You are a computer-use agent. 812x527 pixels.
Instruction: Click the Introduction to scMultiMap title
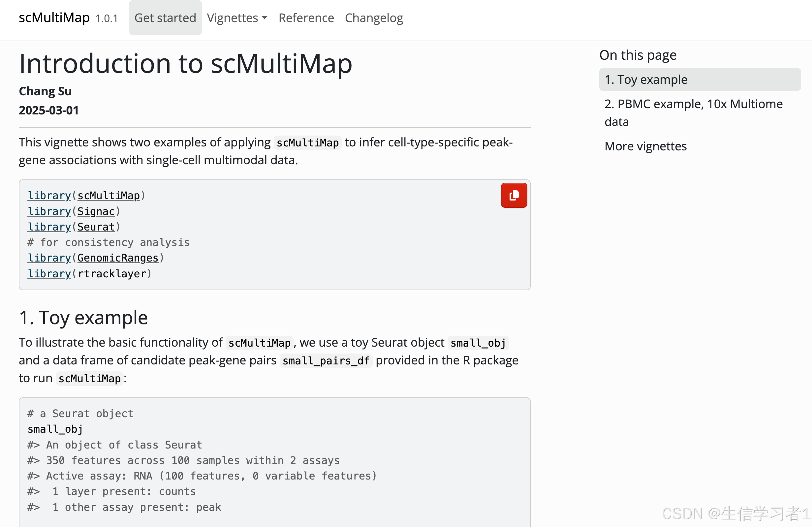point(185,64)
